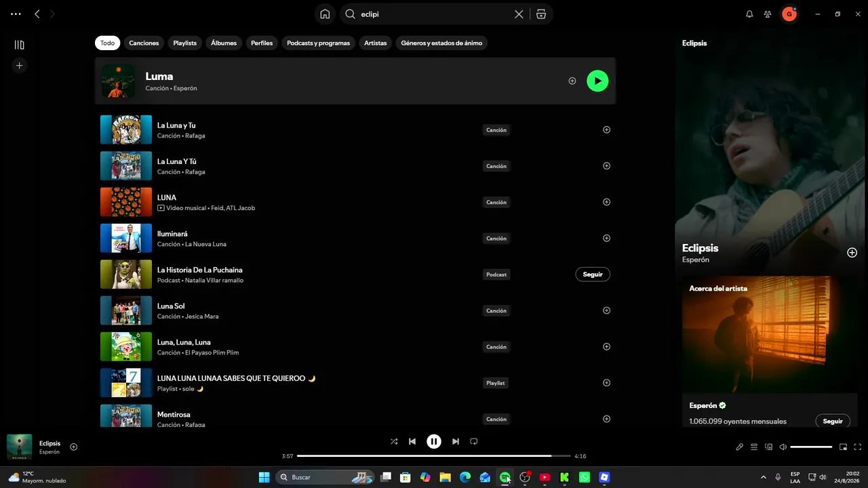Screen dimensions: 868x488
Task: Follow Esperón in the artist card
Action: (x=833, y=421)
